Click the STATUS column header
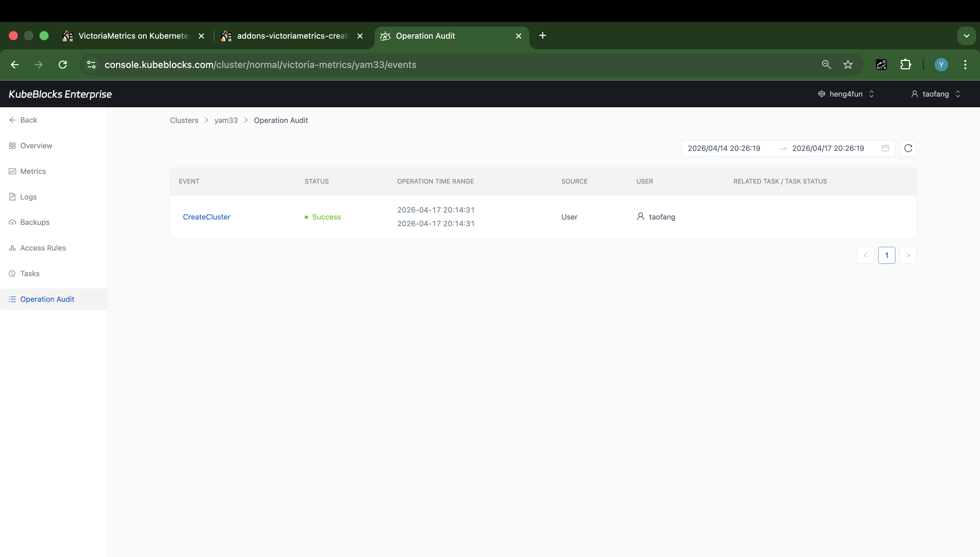The height and width of the screenshot is (557, 980). (316, 181)
